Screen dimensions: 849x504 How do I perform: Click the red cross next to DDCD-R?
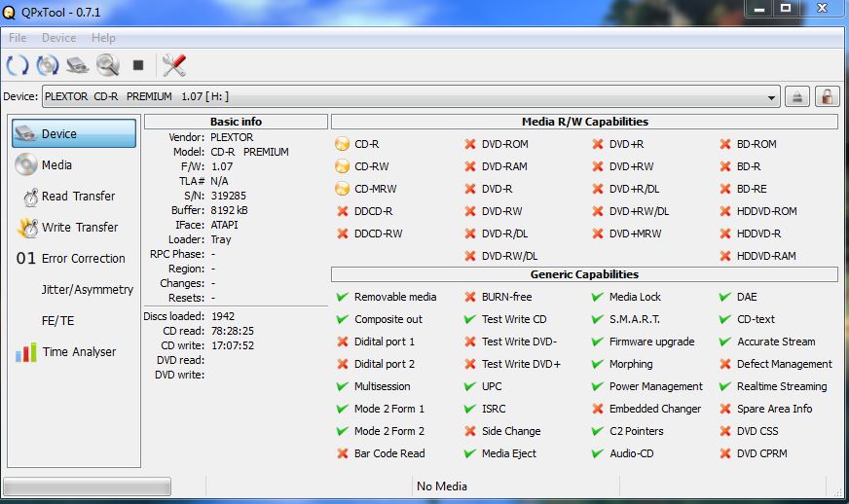point(342,211)
